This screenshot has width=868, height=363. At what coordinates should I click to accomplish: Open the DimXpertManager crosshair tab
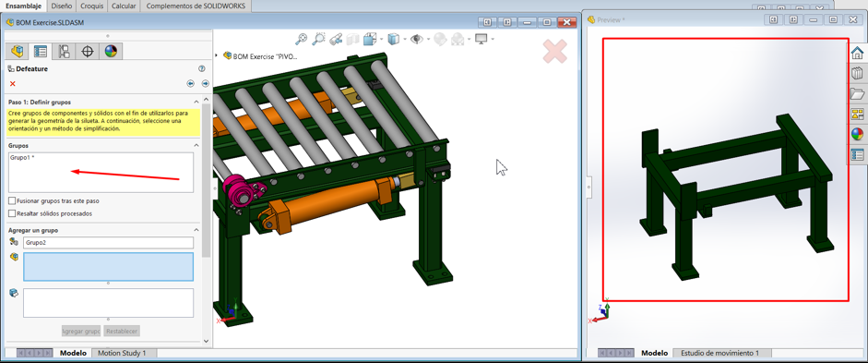(x=88, y=52)
